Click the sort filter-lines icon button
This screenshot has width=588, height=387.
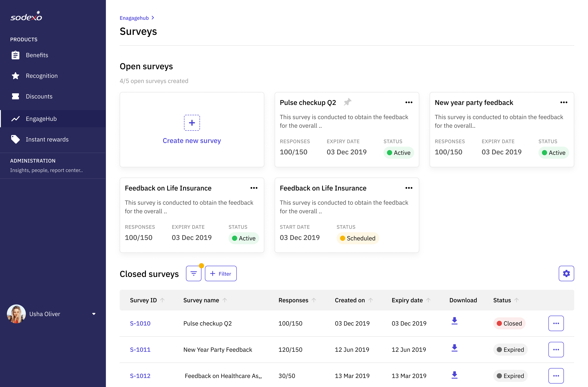pyautogui.click(x=193, y=273)
